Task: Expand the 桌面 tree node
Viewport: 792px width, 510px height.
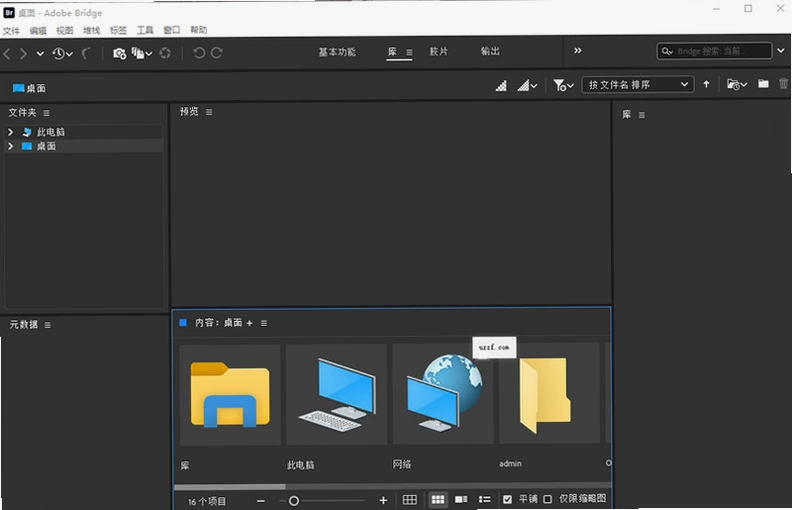Action: 10,146
